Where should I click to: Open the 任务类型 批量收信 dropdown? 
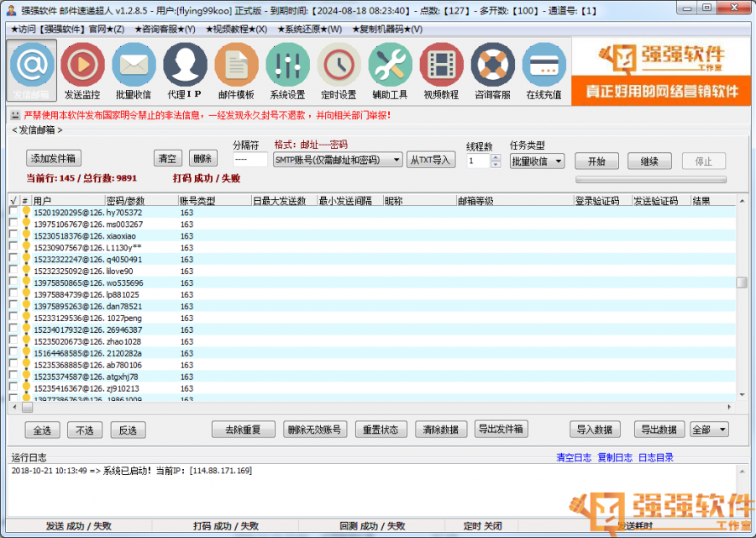558,161
